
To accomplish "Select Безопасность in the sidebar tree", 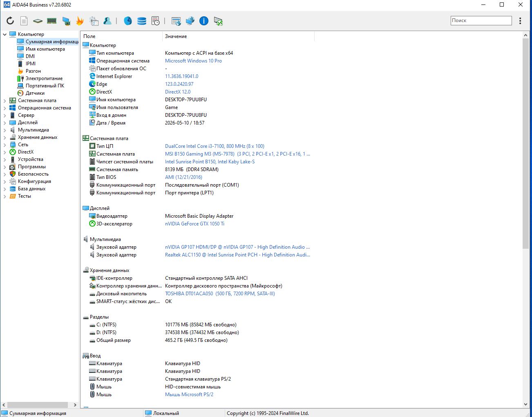I will pos(33,174).
